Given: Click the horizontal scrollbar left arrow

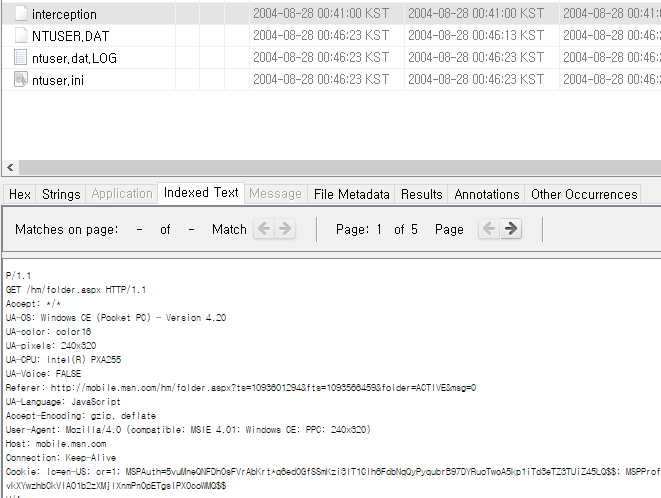Looking at the screenshot, I should pyautogui.click(x=11, y=167).
